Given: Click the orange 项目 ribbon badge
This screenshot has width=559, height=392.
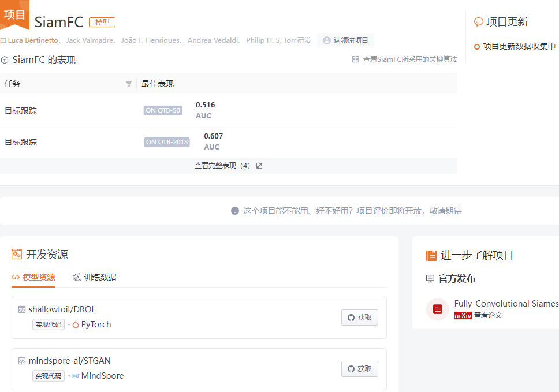Looking at the screenshot, I should point(14,14).
